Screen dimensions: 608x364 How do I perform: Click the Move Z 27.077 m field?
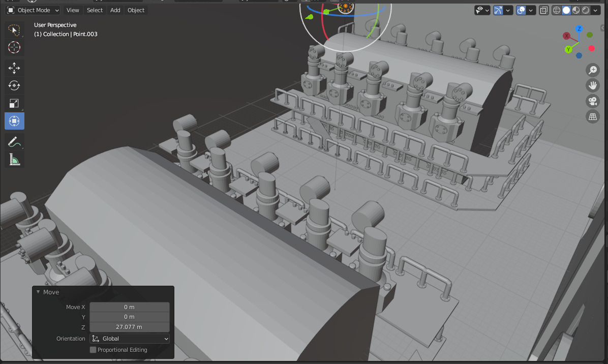point(130,327)
